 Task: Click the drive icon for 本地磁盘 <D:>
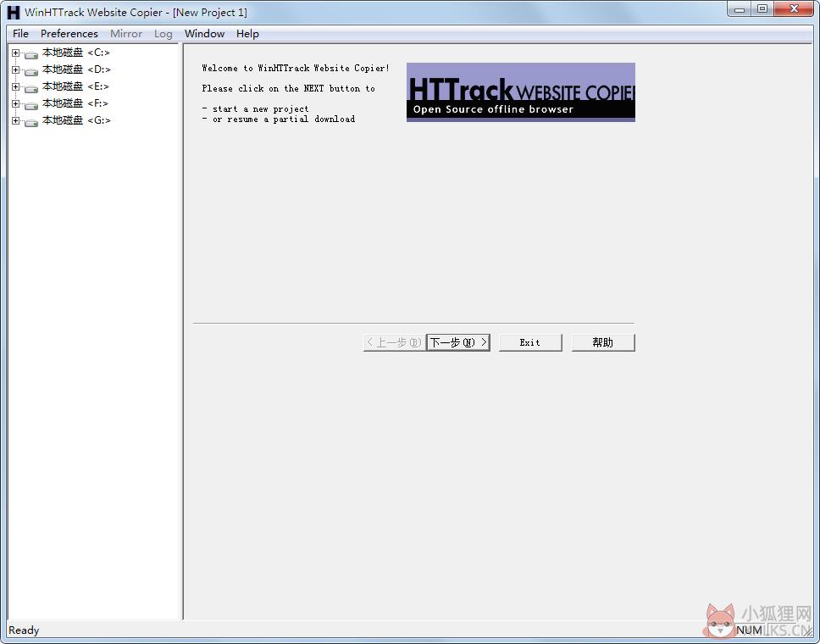[31, 70]
